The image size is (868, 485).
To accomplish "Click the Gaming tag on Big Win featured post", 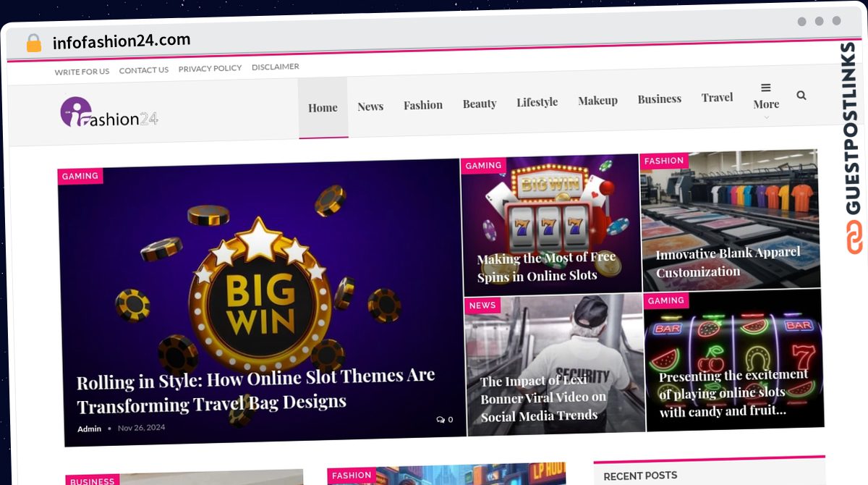I will point(80,177).
